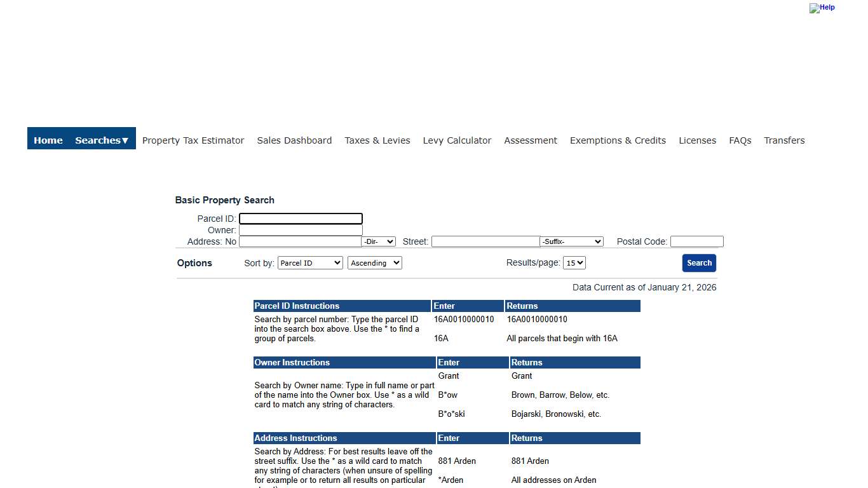This screenshot has width=868, height=488.
Task: Open the Licenses page
Action: pyautogui.click(x=697, y=140)
